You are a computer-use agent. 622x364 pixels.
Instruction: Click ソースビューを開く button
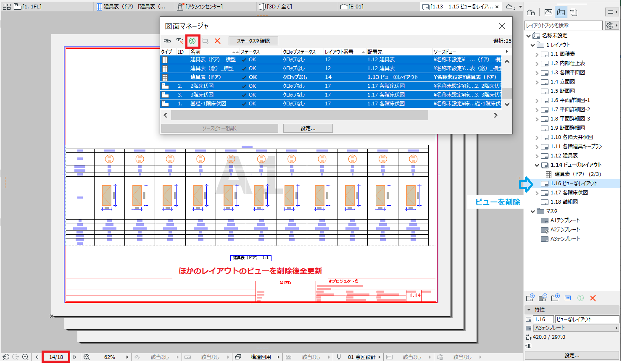coord(219,128)
